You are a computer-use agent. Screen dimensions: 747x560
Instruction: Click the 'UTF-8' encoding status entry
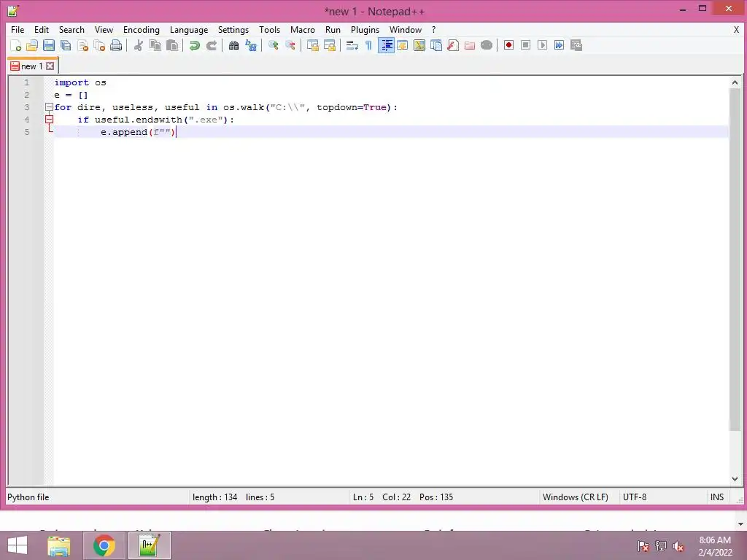tap(635, 497)
